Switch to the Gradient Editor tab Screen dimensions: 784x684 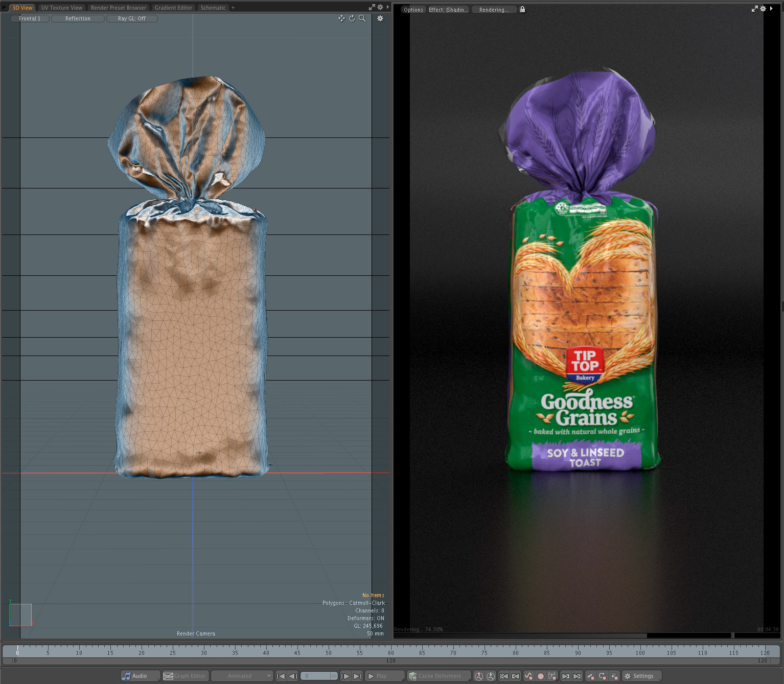174,8
